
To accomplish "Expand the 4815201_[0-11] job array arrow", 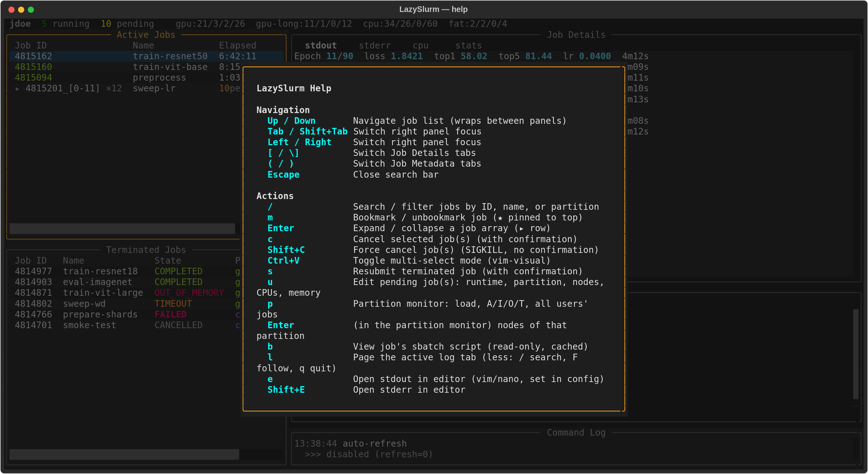I will [17, 89].
